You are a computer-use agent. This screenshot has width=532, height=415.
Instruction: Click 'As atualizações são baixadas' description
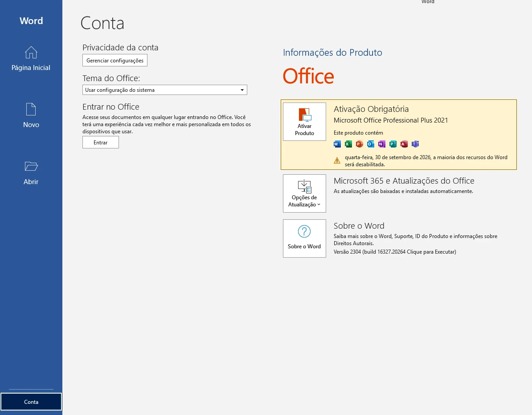(x=403, y=191)
